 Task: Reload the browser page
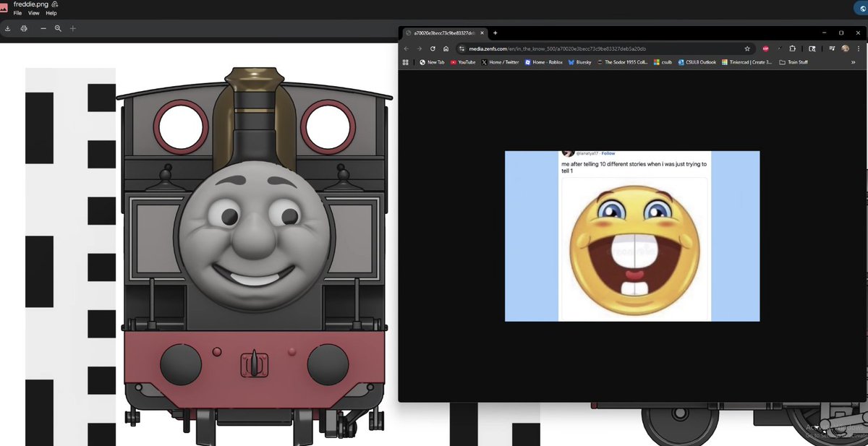point(433,48)
